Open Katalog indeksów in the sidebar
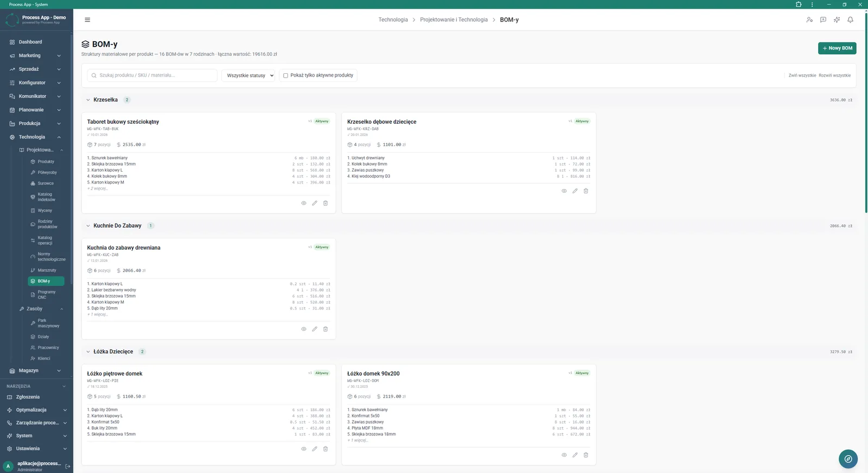 click(x=46, y=197)
